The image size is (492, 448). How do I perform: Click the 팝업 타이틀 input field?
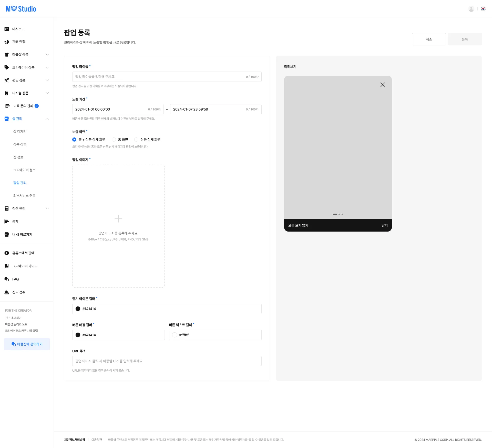[159, 77]
